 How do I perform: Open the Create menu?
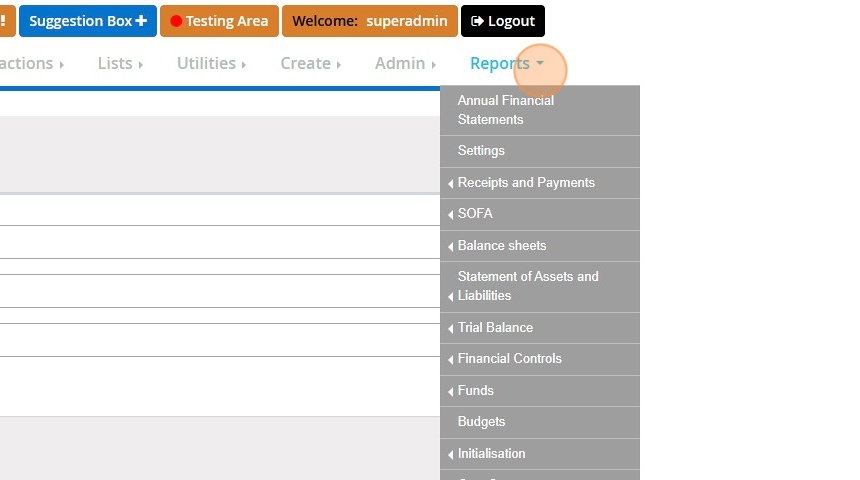point(310,64)
